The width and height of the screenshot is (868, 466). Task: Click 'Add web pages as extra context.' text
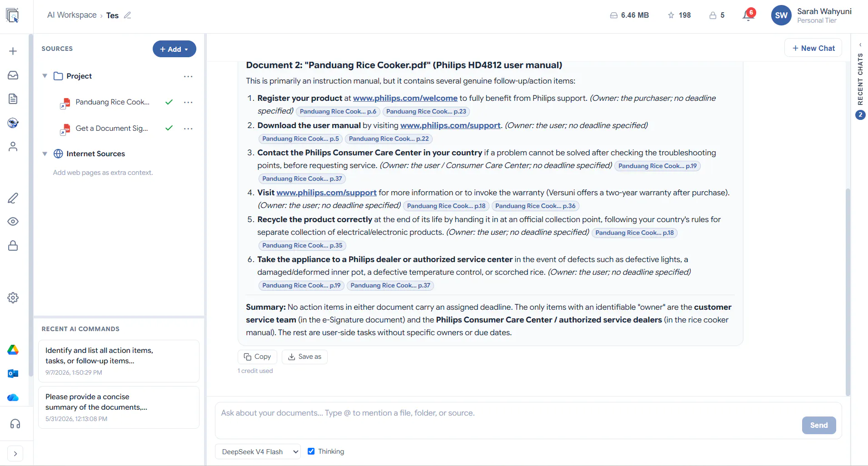tap(103, 173)
